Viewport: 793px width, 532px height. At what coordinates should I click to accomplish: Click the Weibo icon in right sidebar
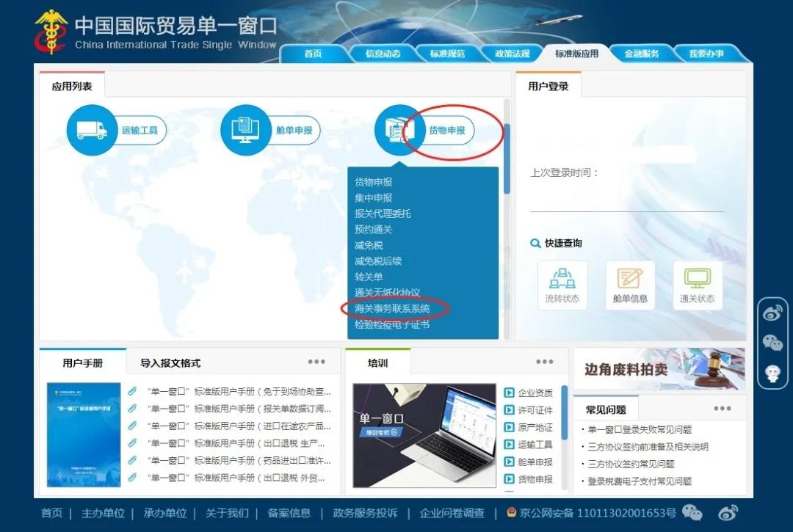(772, 313)
